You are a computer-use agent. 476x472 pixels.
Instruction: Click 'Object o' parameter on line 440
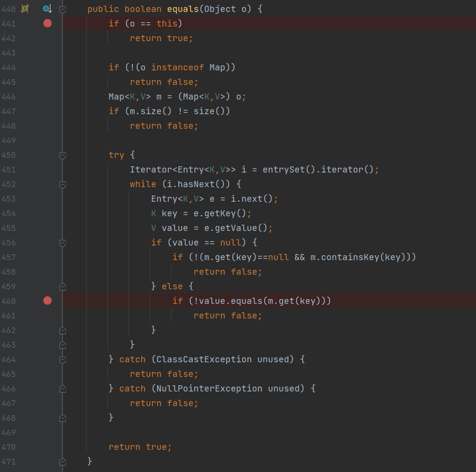click(225, 9)
